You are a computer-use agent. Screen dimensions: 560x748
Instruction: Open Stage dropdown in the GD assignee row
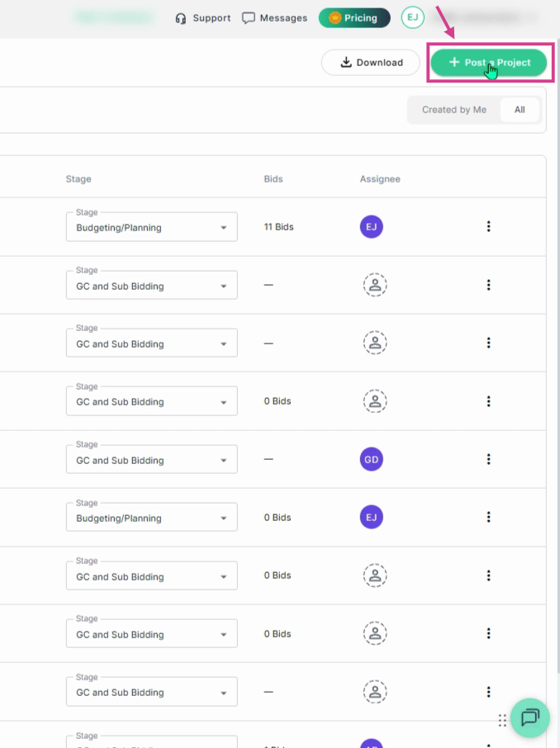[152, 459]
